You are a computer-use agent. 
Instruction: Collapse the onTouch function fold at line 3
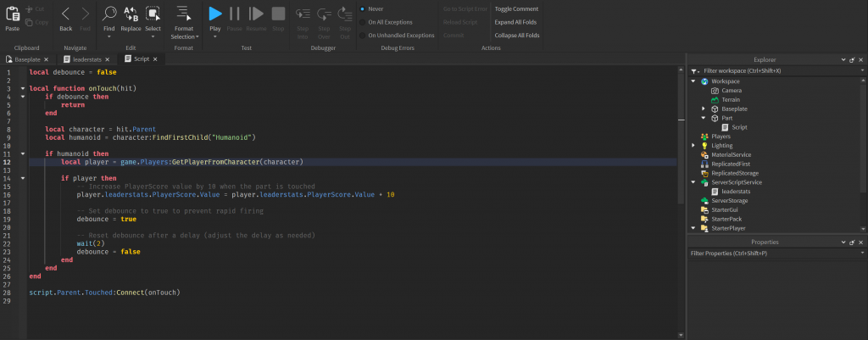23,88
